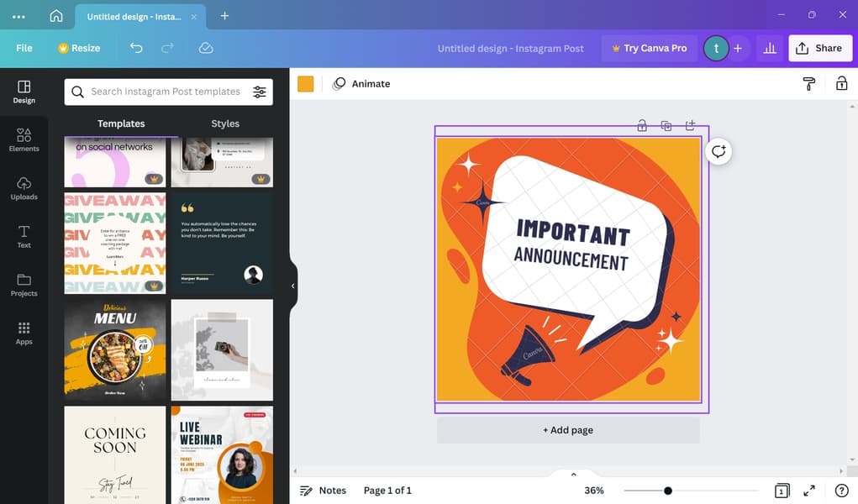
Task: Enter fullscreen presentation mode
Action: (809, 491)
